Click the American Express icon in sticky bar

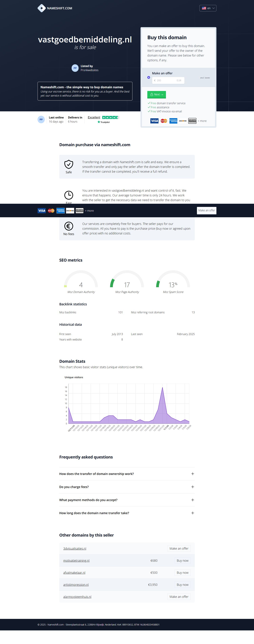point(60,211)
